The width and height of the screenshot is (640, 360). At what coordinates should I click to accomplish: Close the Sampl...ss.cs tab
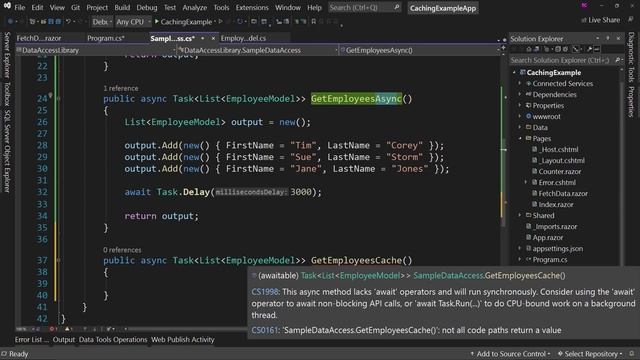[x=213, y=38]
